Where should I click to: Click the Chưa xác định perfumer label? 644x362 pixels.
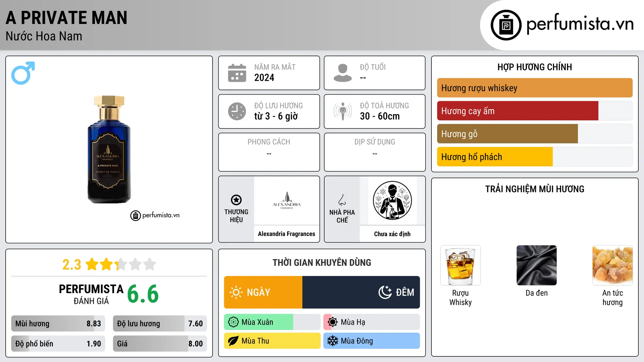392,234
